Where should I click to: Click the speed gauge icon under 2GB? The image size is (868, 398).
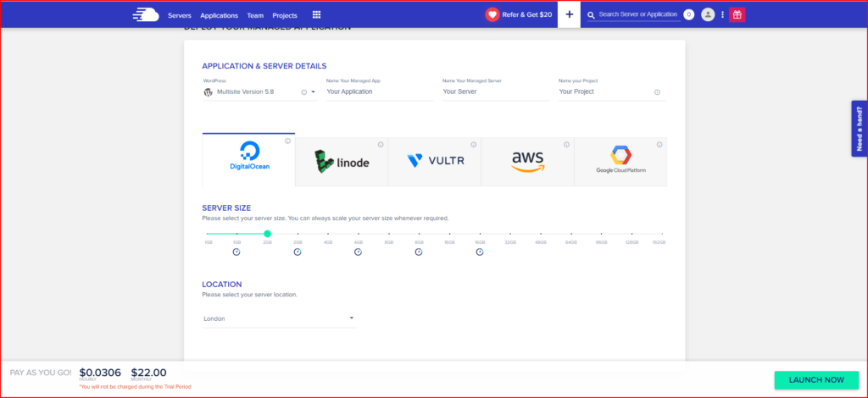tap(298, 252)
